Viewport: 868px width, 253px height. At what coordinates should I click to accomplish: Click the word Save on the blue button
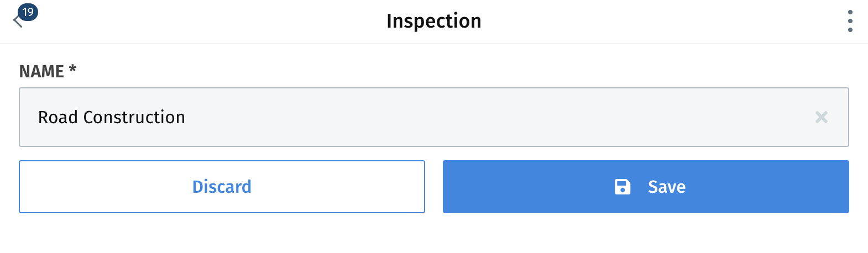(667, 187)
